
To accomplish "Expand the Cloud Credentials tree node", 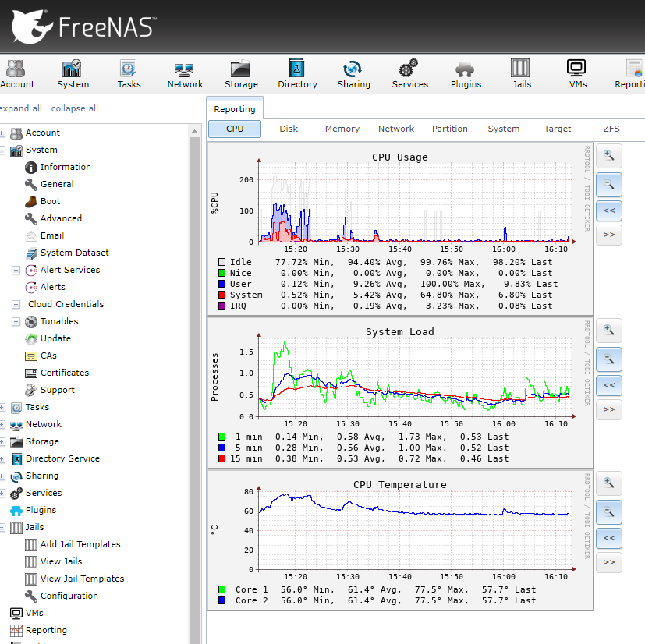I will [16, 304].
